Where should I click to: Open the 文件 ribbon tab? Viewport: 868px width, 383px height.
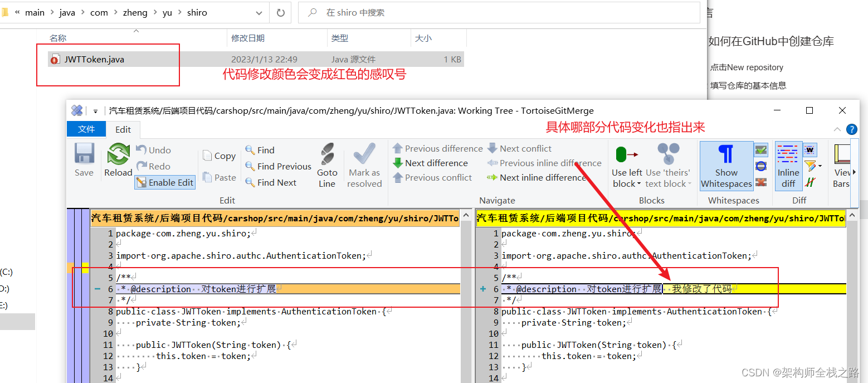click(x=86, y=129)
